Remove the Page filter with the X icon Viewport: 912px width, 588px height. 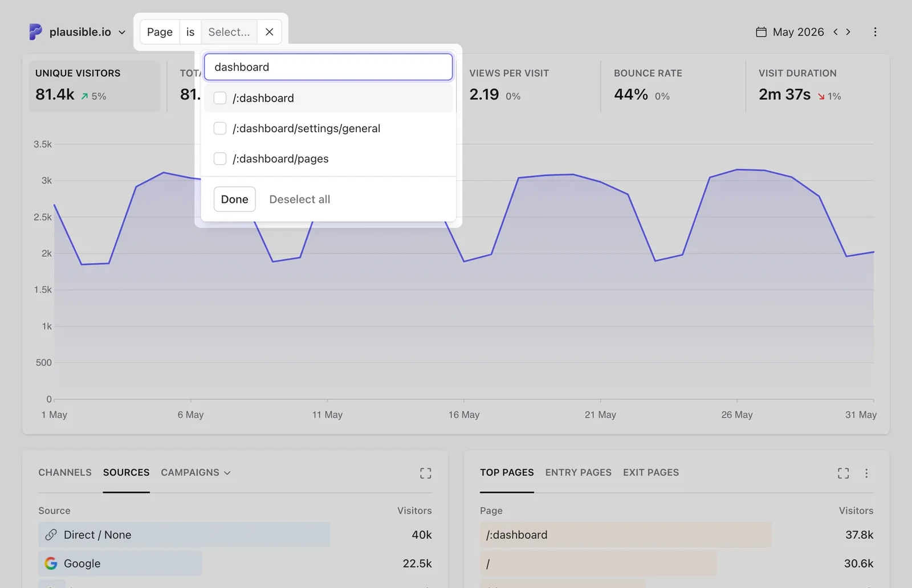point(270,32)
